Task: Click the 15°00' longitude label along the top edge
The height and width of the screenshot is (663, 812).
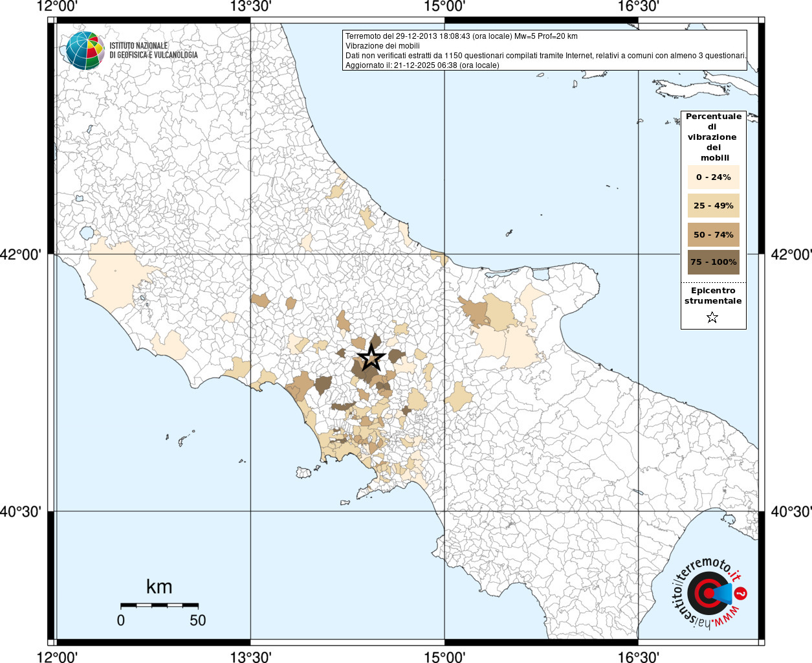Action: tap(444, 6)
